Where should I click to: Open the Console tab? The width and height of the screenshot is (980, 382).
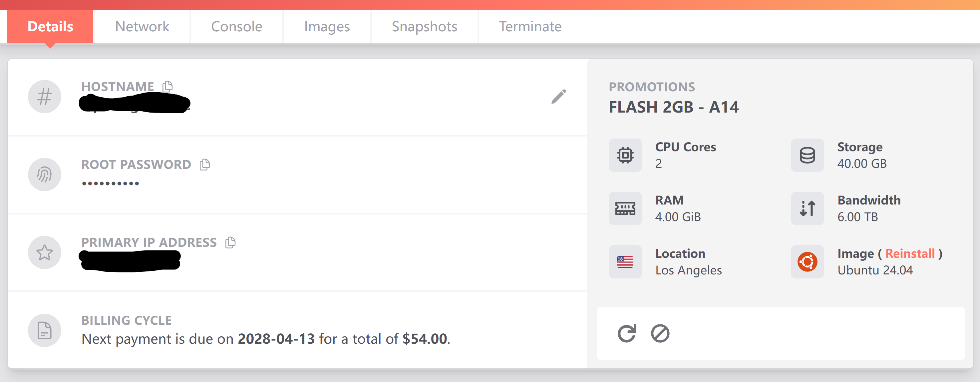tap(237, 26)
